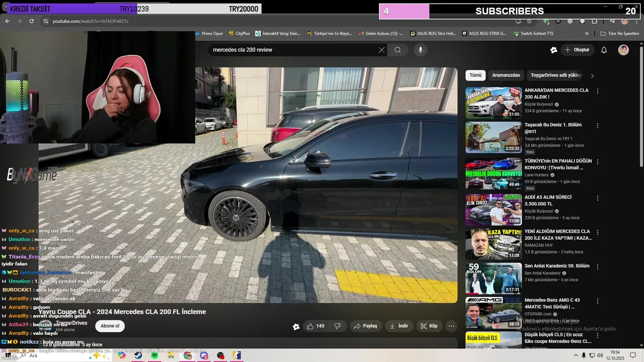The width and height of the screenshot is (644, 362).
Task: Clear the search text with the X icon
Action: point(381,50)
